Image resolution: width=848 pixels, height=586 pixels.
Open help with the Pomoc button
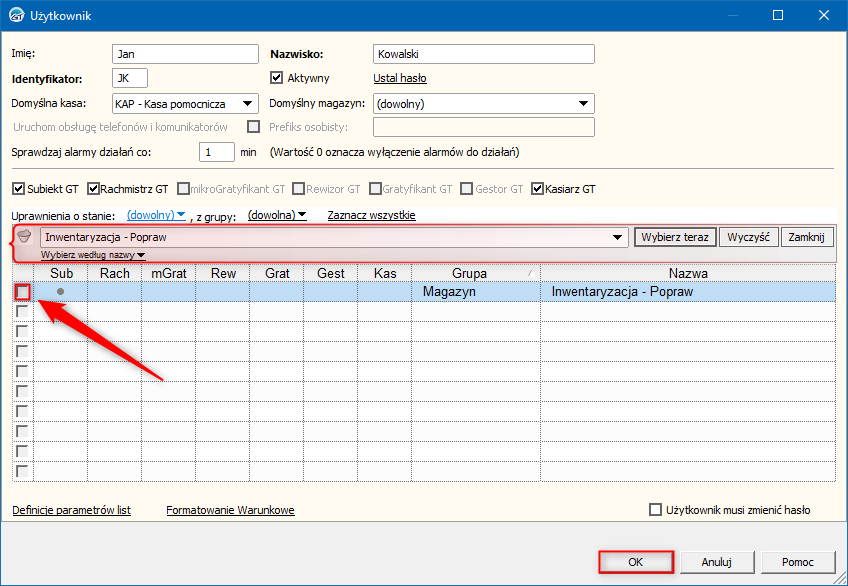click(x=798, y=562)
